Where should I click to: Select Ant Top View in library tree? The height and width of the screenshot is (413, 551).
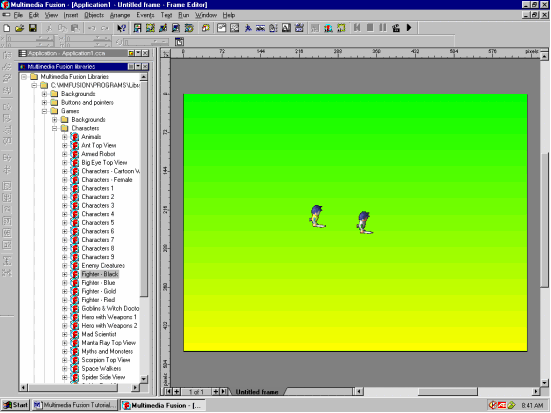point(99,146)
